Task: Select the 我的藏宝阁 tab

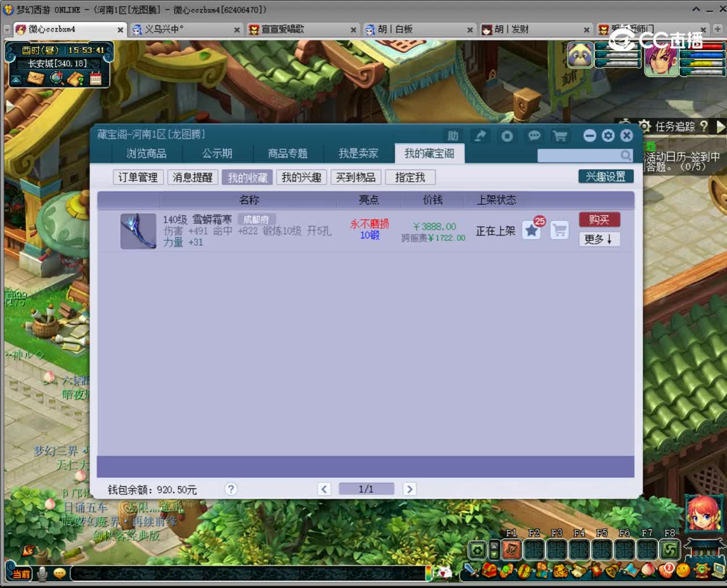Action: coord(429,153)
